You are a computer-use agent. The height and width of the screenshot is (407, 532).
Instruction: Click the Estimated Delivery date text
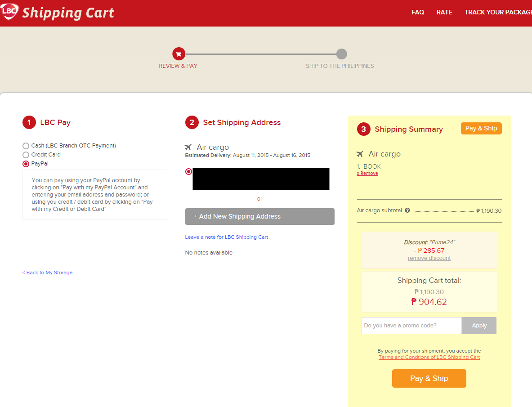click(x=248, y=155)
